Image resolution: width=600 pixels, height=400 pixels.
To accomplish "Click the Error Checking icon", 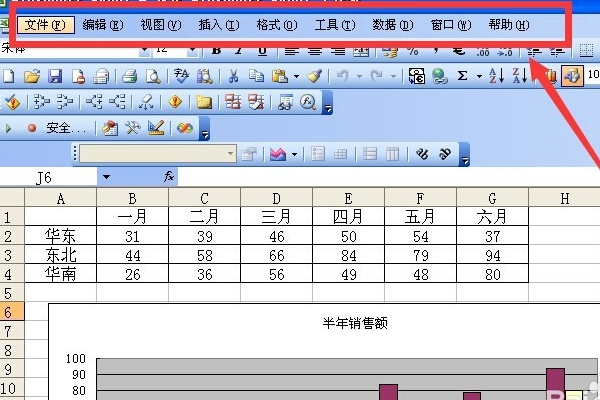I will [12, 102].
